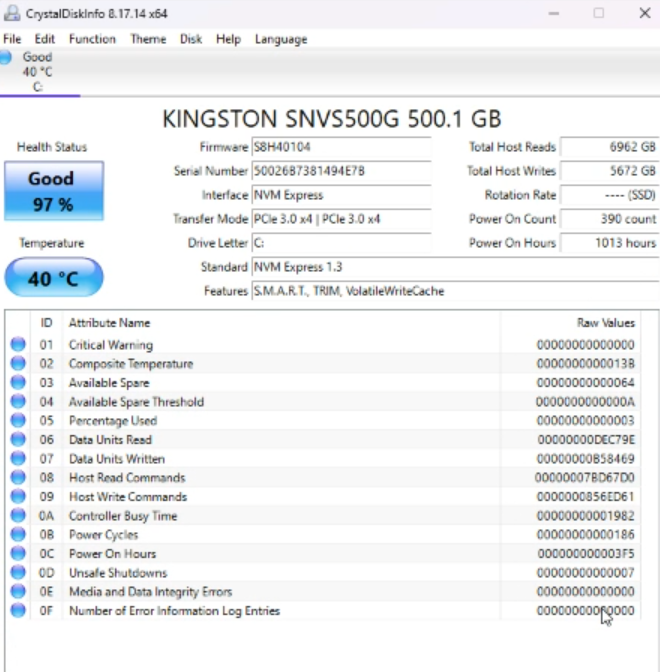The width and height of the screenshot is (660, 672).
Task: Click the ID column header
Action: (46, 323)
